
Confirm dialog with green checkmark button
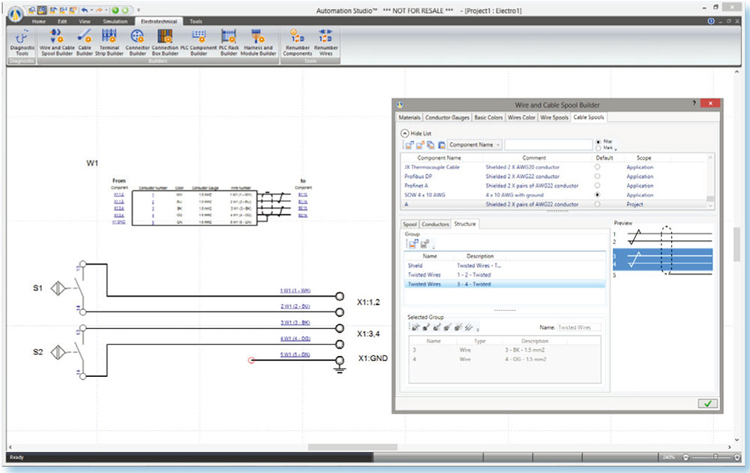tap(707, 404)
